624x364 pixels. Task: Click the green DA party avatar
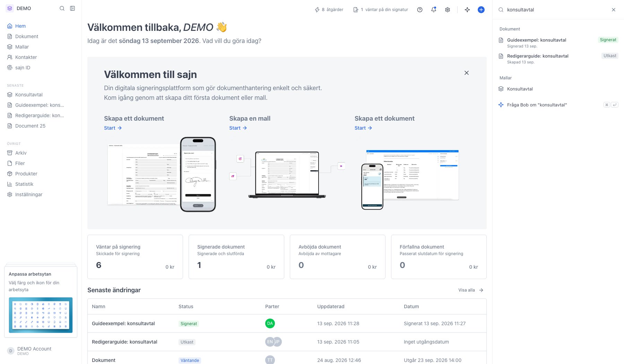270,323
